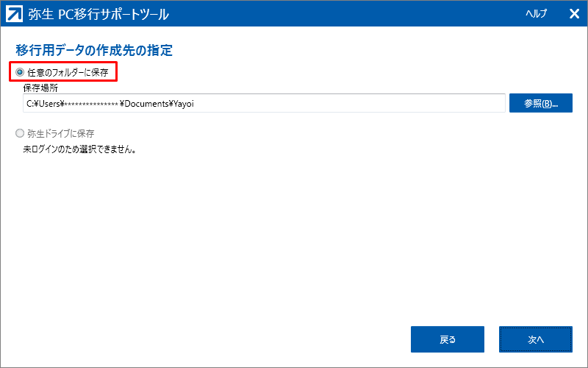Click the masked username in the save path
Screen dimensions: 588x368
(92, 104)
